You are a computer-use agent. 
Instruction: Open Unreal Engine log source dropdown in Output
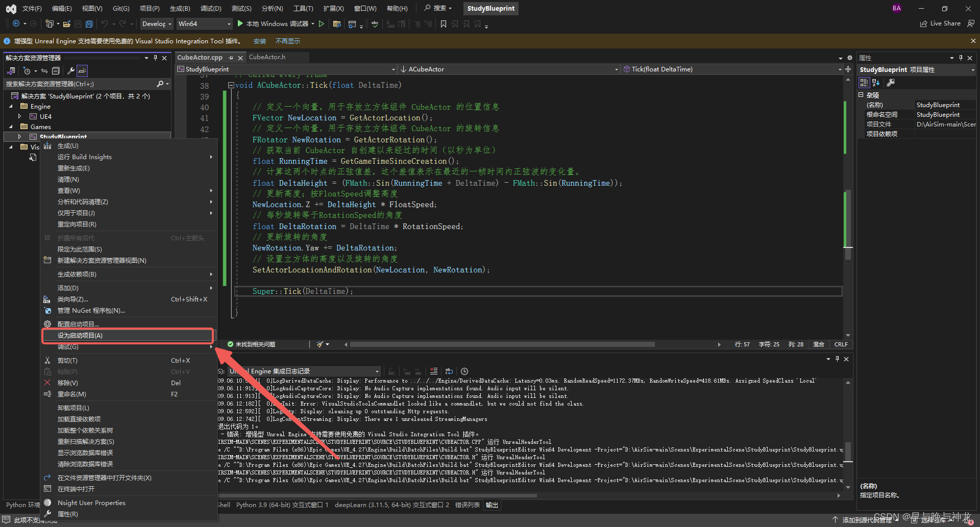point(304,371)
